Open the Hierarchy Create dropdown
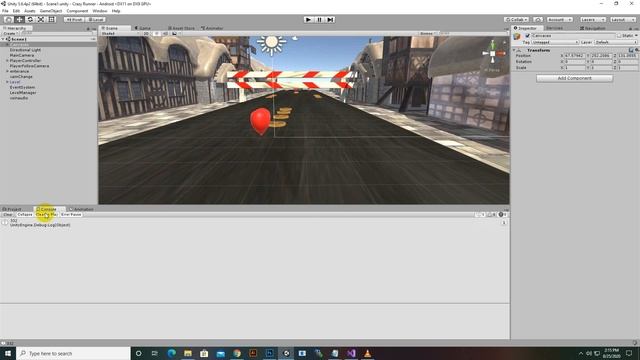This screenshot has height=360, width=640. [x=11, y=33]
